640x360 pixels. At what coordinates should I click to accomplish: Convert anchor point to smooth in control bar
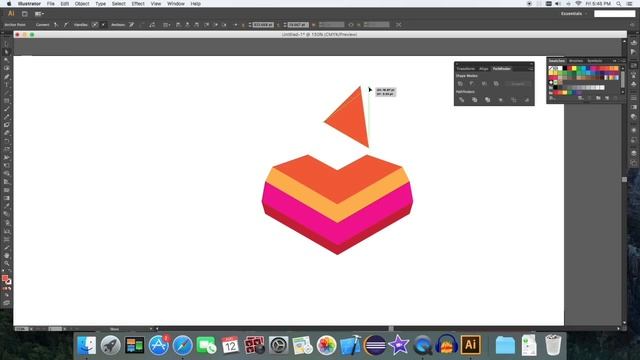66,25
